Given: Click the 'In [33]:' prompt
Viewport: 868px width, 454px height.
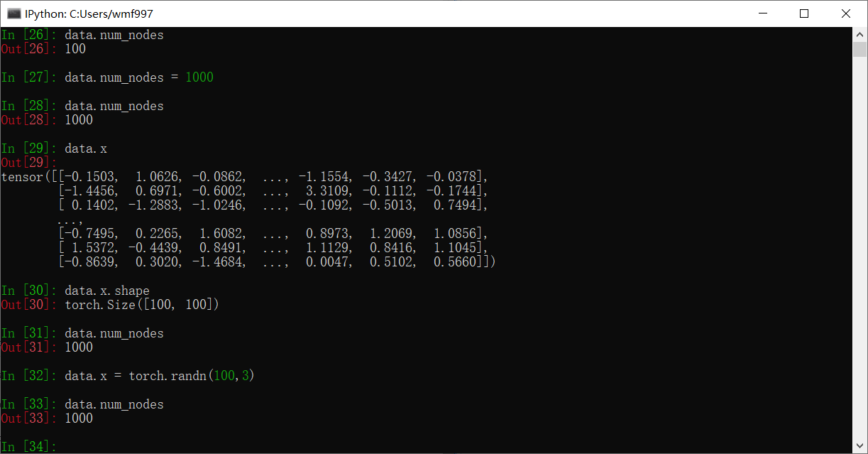Looking at the screenshot, I should (29, 404).
